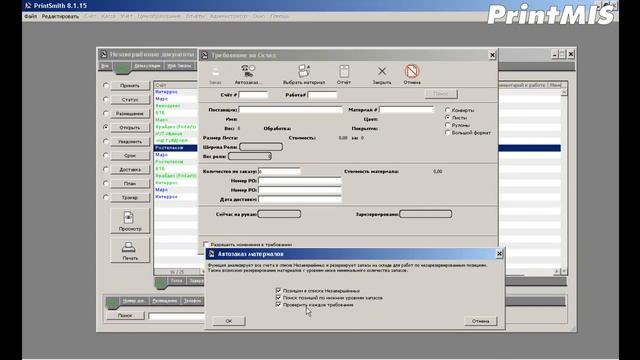Switch to the green tab next to Все
The height and width of the screenshot is (360, 640).
point(122,68)
